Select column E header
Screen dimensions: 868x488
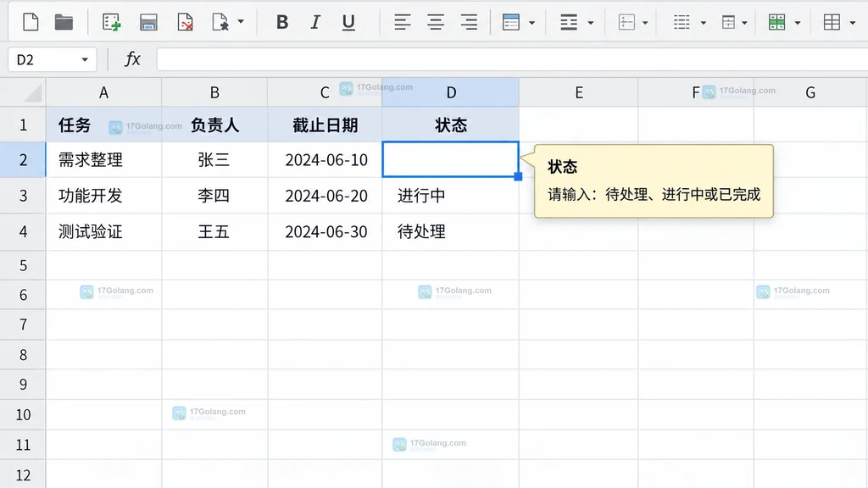coord(578,92)
